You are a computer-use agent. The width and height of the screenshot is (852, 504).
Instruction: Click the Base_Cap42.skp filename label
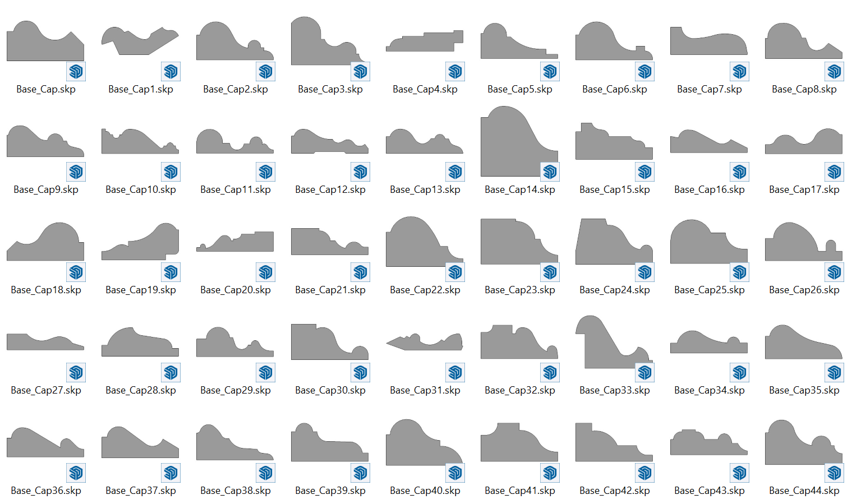pyautogui.click(x=614, y=491)
